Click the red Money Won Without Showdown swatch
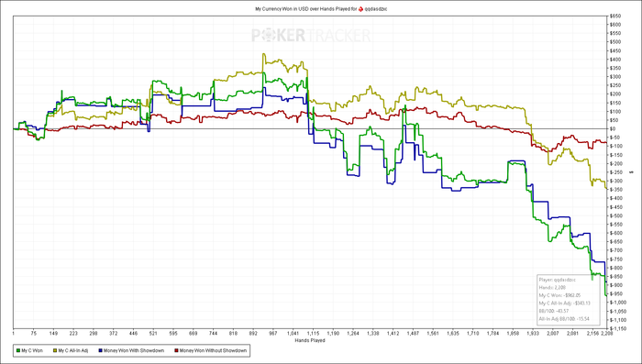 176,350
